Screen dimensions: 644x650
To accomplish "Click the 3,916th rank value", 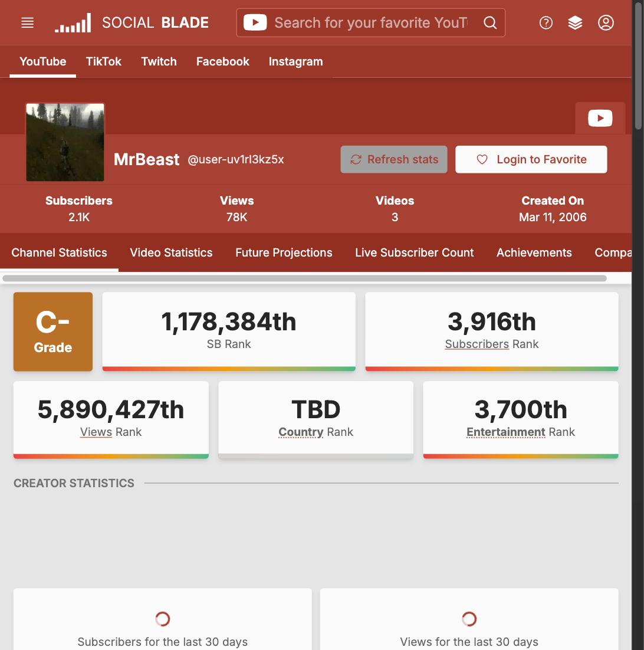I will click(491, 321).
